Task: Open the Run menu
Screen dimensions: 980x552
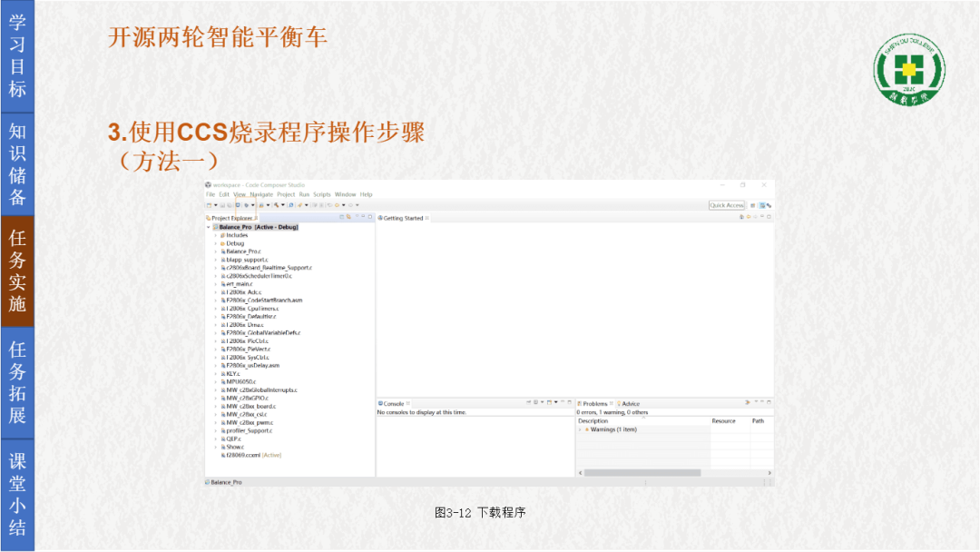Action: click(304, 194)
